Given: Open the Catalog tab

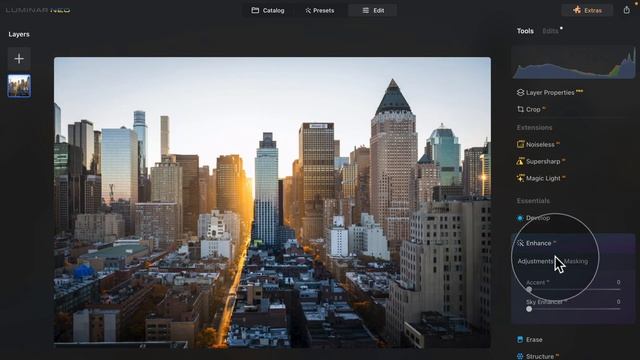Looking at the screenshot, I should [x=268, y=10].
